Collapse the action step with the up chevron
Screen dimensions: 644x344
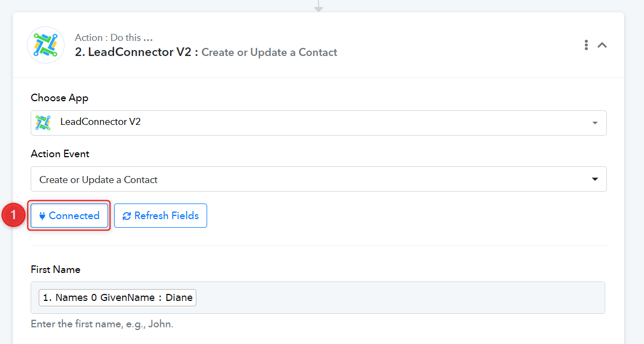click(602, 45)
